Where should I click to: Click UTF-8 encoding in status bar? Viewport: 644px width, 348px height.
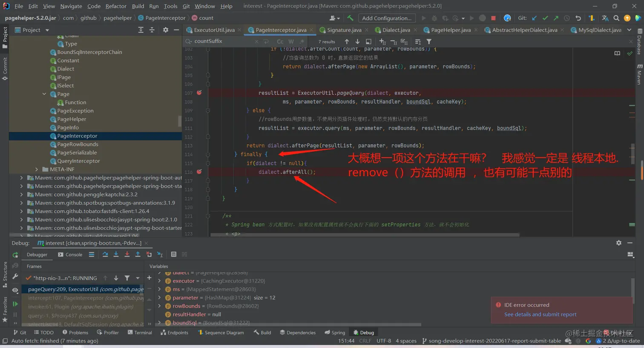(384, 341)
